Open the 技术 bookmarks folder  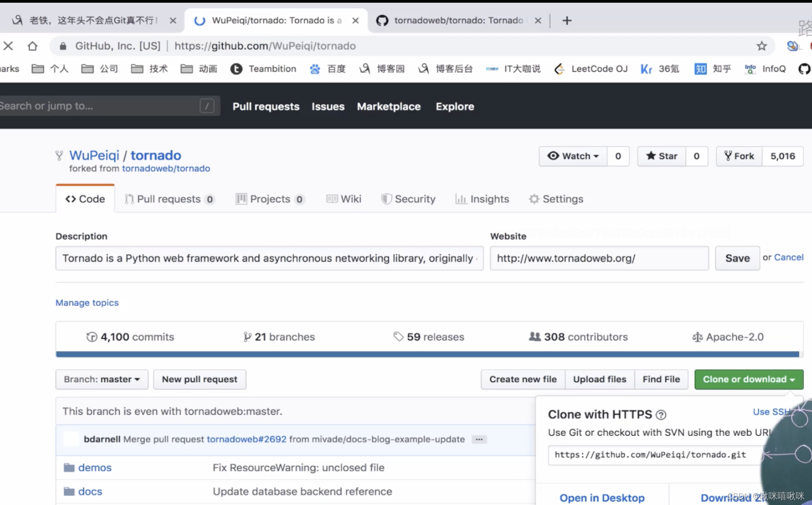pos(150,69)
